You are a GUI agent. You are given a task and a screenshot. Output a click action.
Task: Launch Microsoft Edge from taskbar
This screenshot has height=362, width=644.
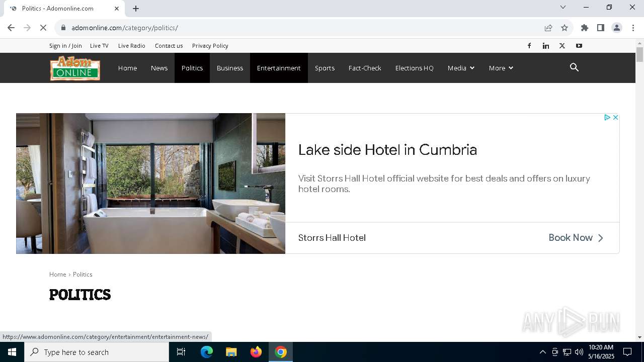point(207,352)
